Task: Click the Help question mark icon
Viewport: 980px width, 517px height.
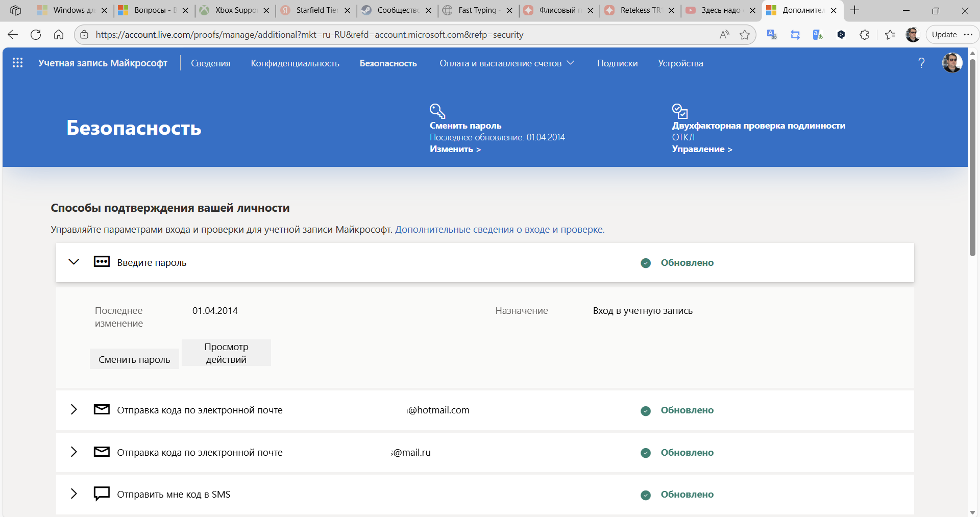Action: [x=921, y=63]
